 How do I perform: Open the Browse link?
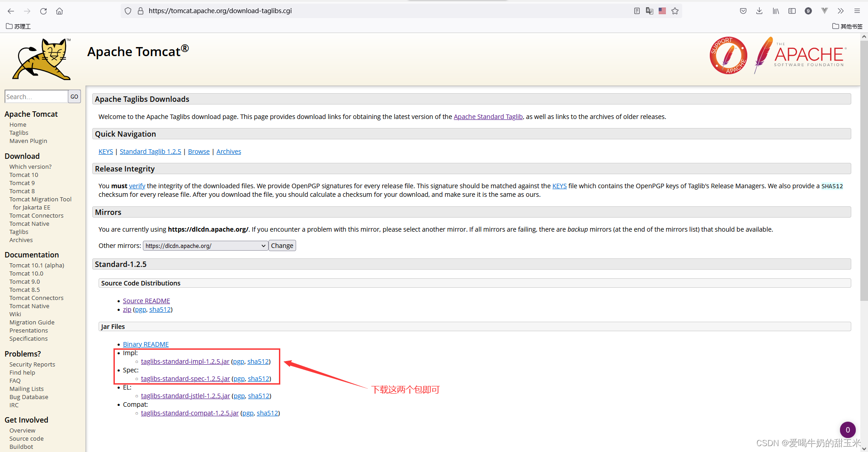[199, 152]
